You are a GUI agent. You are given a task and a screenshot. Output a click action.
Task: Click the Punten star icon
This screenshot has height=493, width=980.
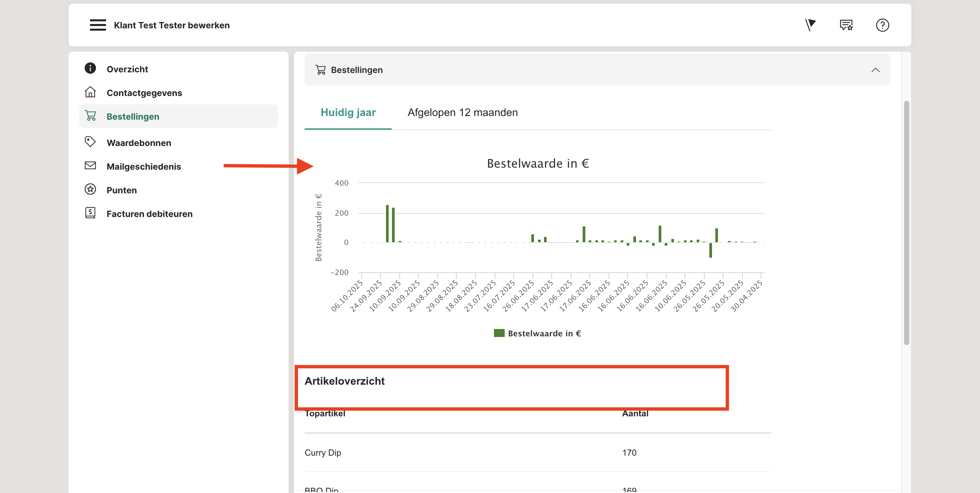(90, 189)
